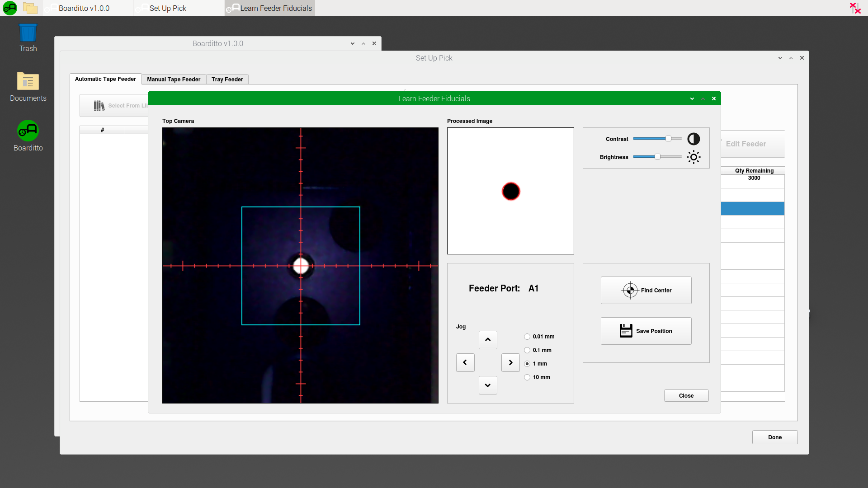Jog up with the up arrow
The width and height of the screenshot is (868, 488).
pyautogui.click(x=488, y=340)
